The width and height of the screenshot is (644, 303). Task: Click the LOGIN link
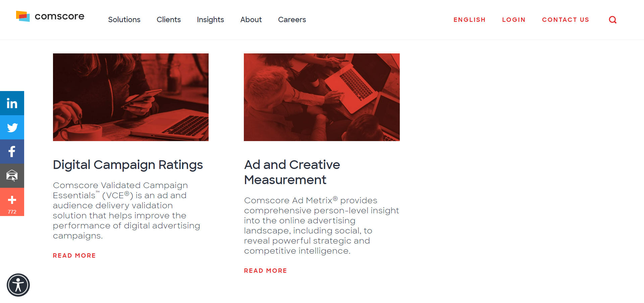pyautogui.click(x=514, y=20)
